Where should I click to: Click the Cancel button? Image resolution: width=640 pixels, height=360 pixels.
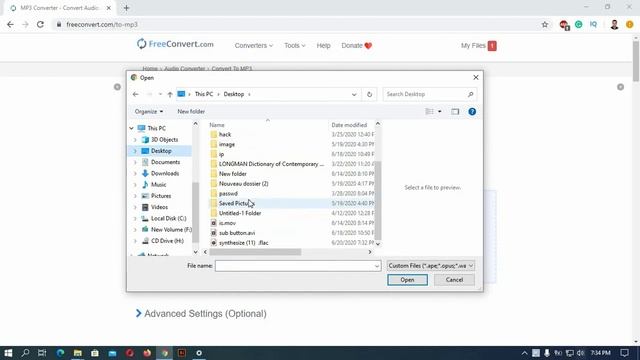click(x=454, y=280)
